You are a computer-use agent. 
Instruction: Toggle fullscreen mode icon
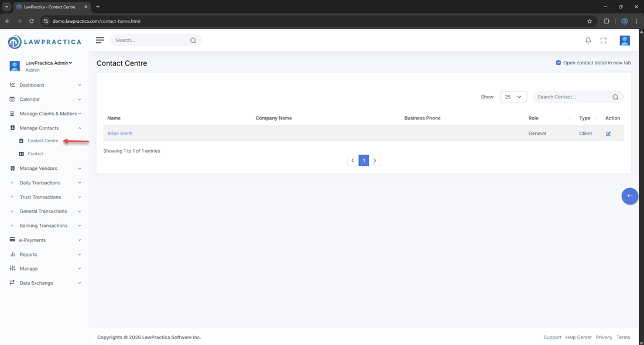[604, 40]
